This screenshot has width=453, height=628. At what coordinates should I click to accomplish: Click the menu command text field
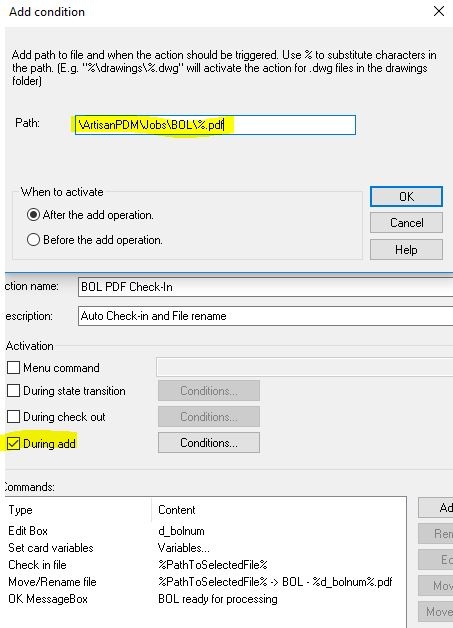(x=305, y=367)
